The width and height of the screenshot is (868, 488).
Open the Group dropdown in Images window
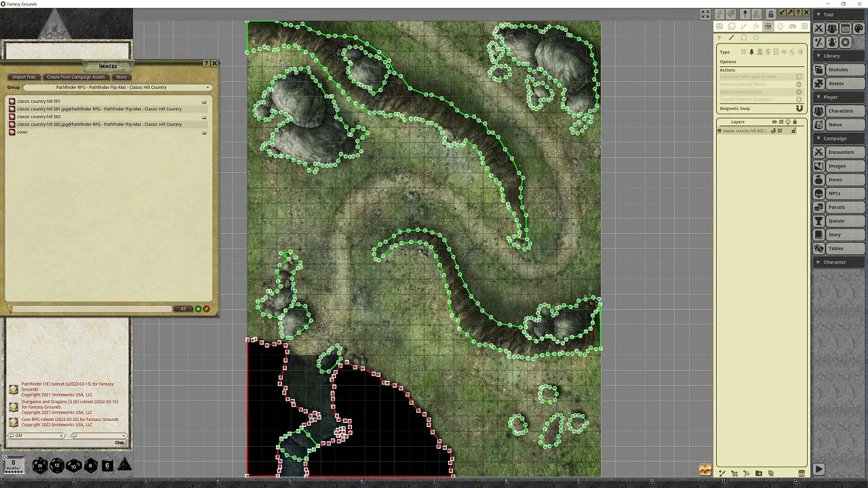(x=117, y=87)
